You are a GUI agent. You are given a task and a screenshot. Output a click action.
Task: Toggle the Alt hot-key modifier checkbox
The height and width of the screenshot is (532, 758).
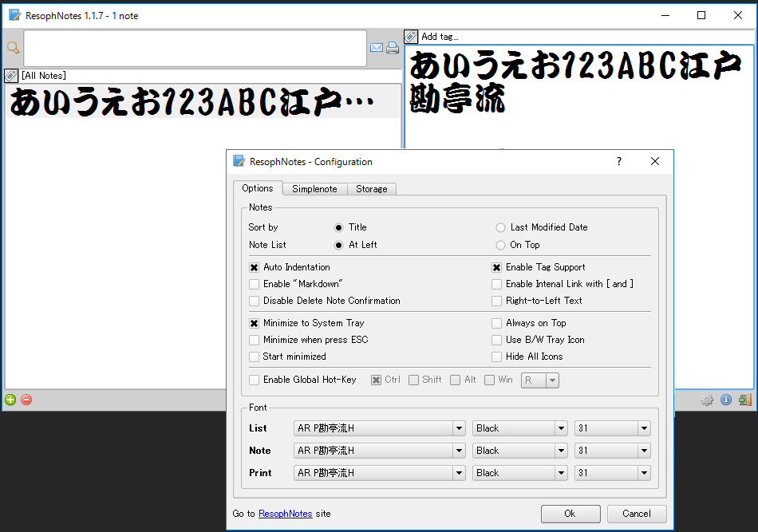pos(455,380)
